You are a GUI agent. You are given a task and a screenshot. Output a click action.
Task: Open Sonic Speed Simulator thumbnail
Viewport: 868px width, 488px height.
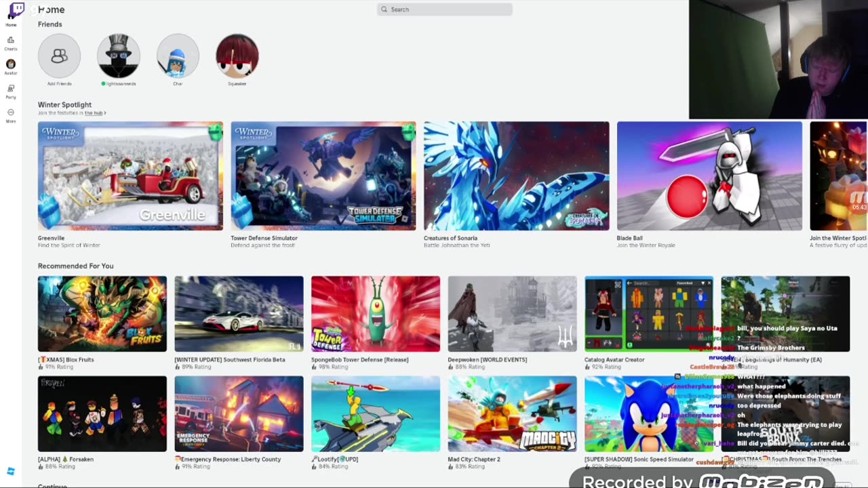click(x=649, y=413)
